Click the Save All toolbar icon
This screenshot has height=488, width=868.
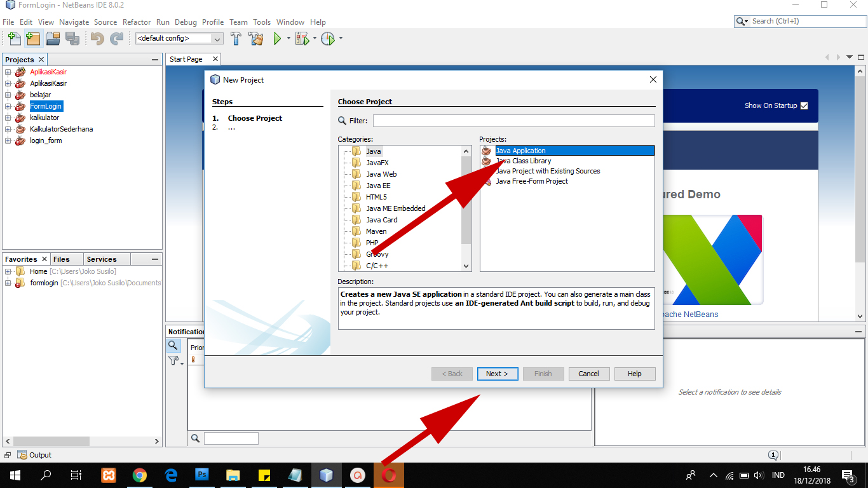coord(72,38)
